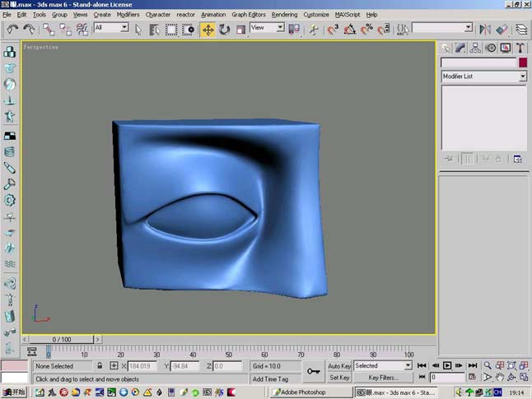Image resolution: width=532 pixels, height=399 pixels.
Task: Select the Select and Move tool
Action: (x=208, y=30)
